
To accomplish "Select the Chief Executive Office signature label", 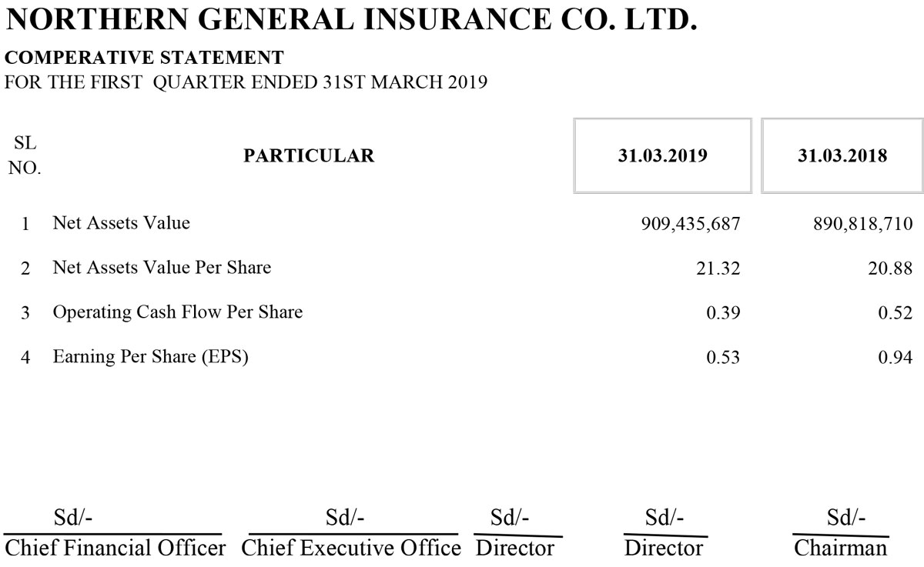I will pos(351,548).
